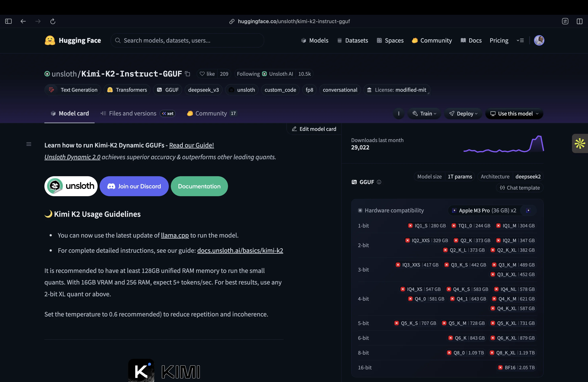Click the yellow asterisk side panel icon
Viewport: 588px width, 382px height.
coord(580,144)
